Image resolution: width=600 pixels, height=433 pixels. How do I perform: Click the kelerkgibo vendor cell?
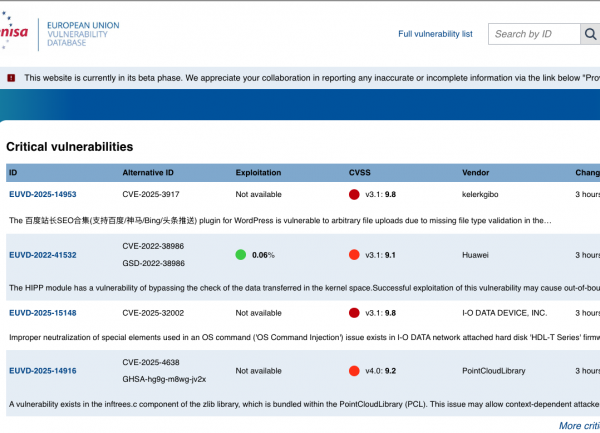click(x=480, y=194)
